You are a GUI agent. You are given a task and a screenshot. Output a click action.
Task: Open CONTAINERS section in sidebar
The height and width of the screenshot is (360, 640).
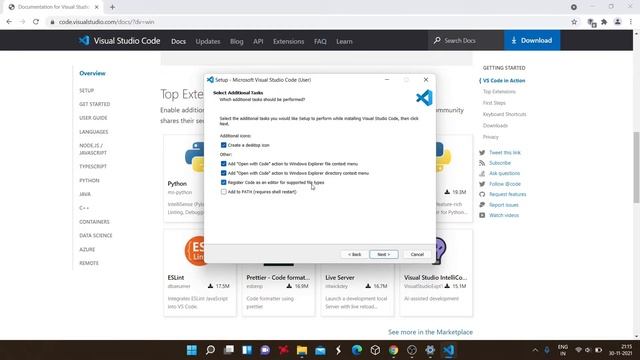coord(94,222)
